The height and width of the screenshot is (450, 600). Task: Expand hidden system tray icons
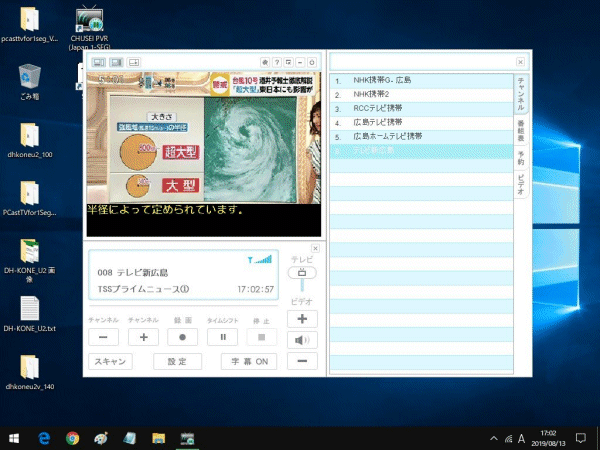[494, 439]
